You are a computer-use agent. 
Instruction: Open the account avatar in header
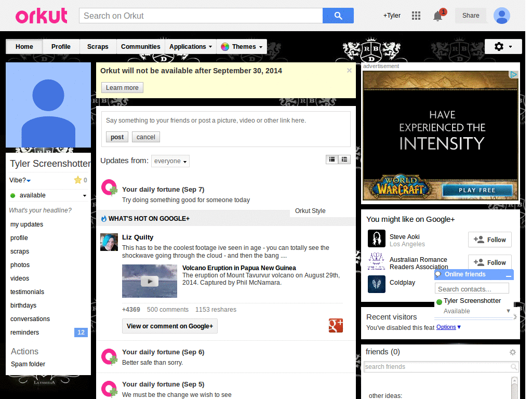[x=502, y=16]
